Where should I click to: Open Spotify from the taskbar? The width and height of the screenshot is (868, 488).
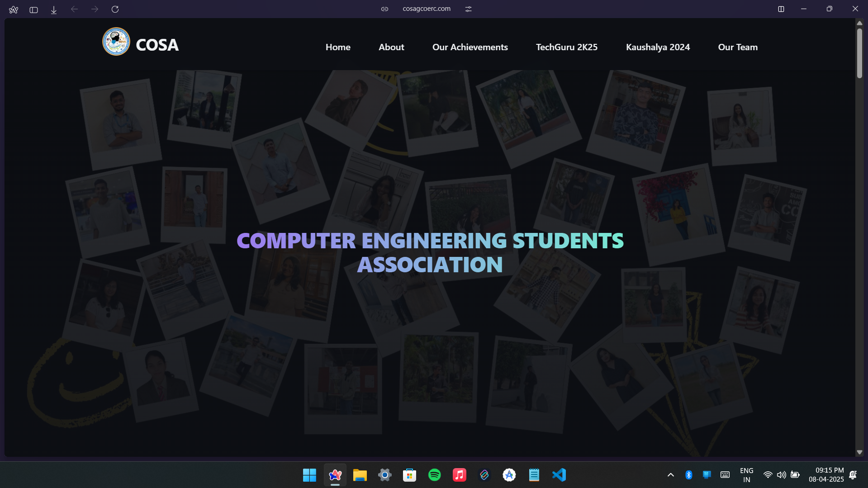point(434,475)
